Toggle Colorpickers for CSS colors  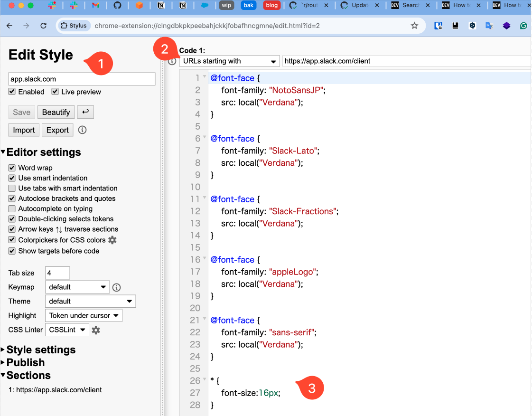pyautogui.click(x=12, y=240)
